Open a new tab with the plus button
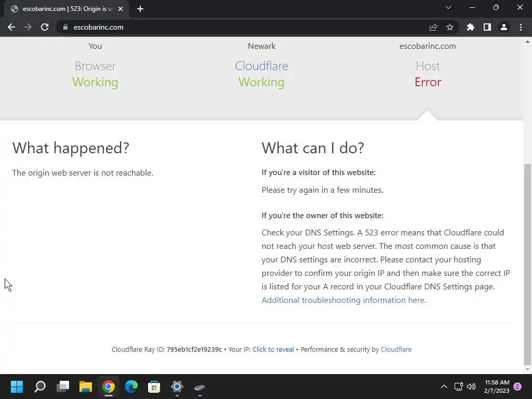 tap(140, 9)
